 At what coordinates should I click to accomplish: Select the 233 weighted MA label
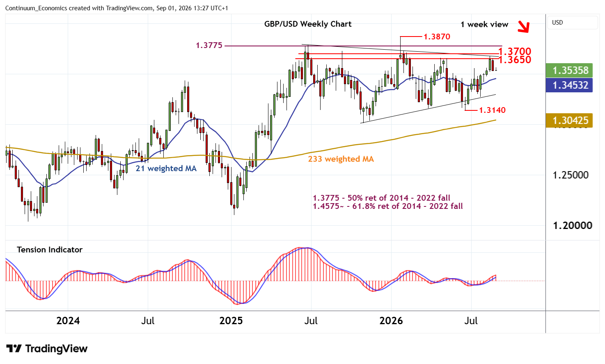(341, 159)
